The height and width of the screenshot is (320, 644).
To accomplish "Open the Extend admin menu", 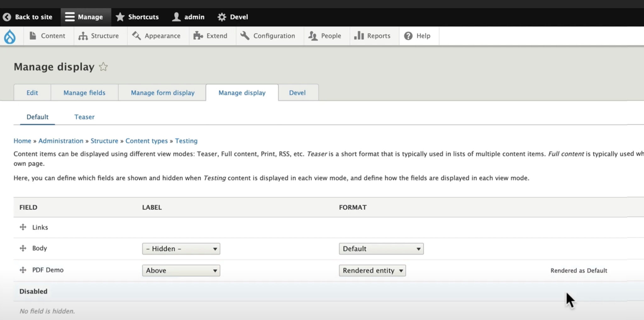I will [213, 36].
